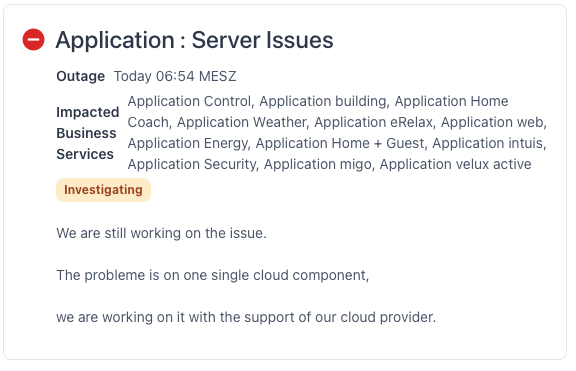The width and height of the screenshot is (576, 371).
Task: Select 'Application building' service name
Action: [x=322, y=101]
